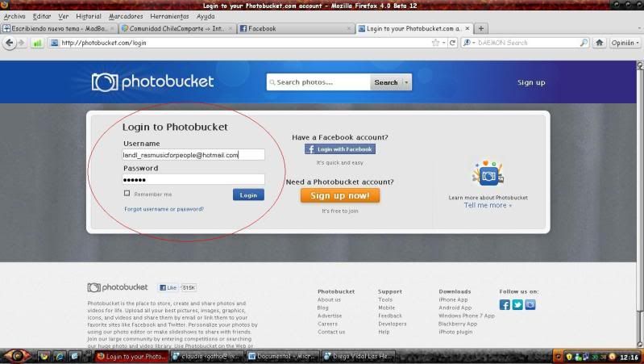The image size is (644, 364).
Task: Click the orange Sign up now! button
Action: coord(340,195)
